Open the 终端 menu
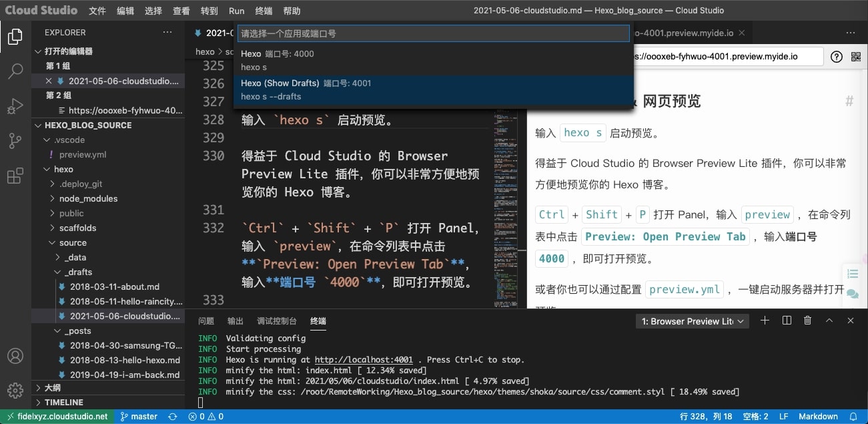 pyautogui.click(x=264, y=11)
